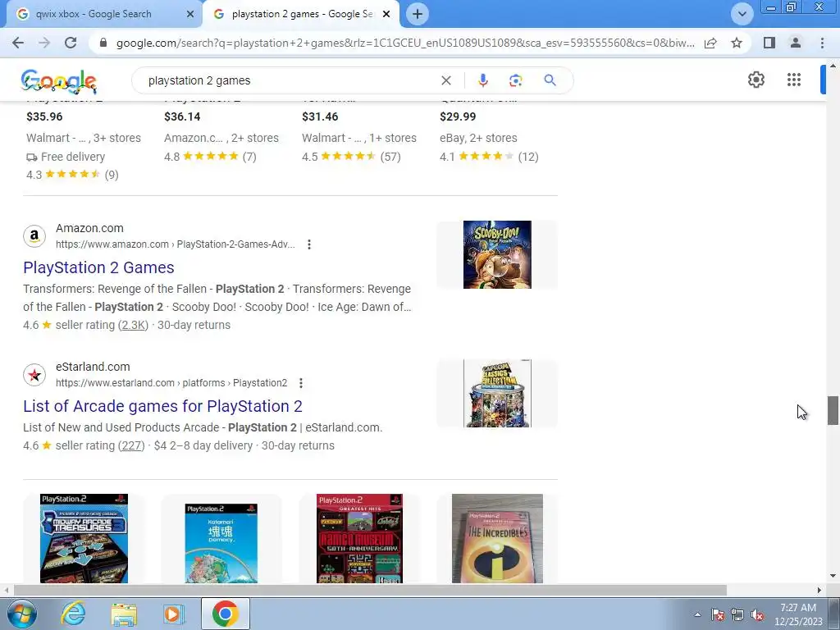The width and height of the screenshot is (840, 630).
Task: Close the qwix xbox tab
Action: coord(190,14)
